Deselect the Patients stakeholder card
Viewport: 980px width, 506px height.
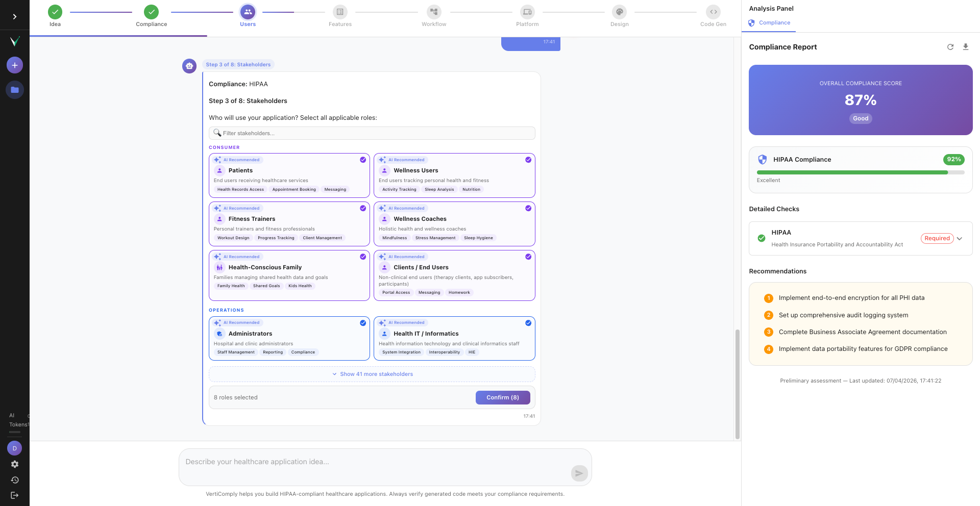pos(289,175)
